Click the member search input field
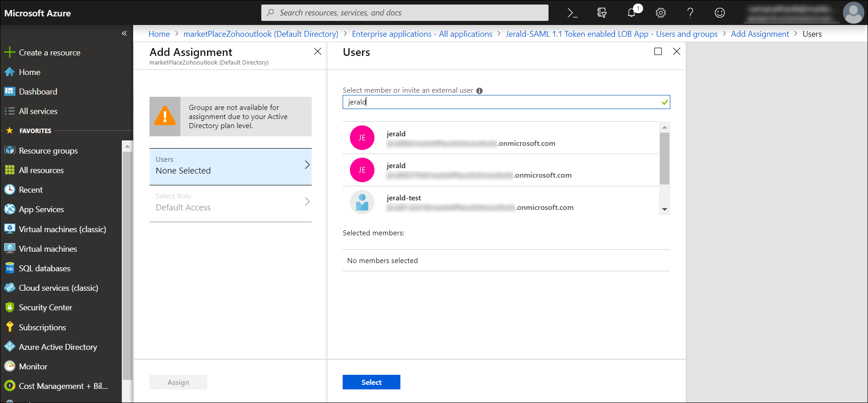 (500, 102)
